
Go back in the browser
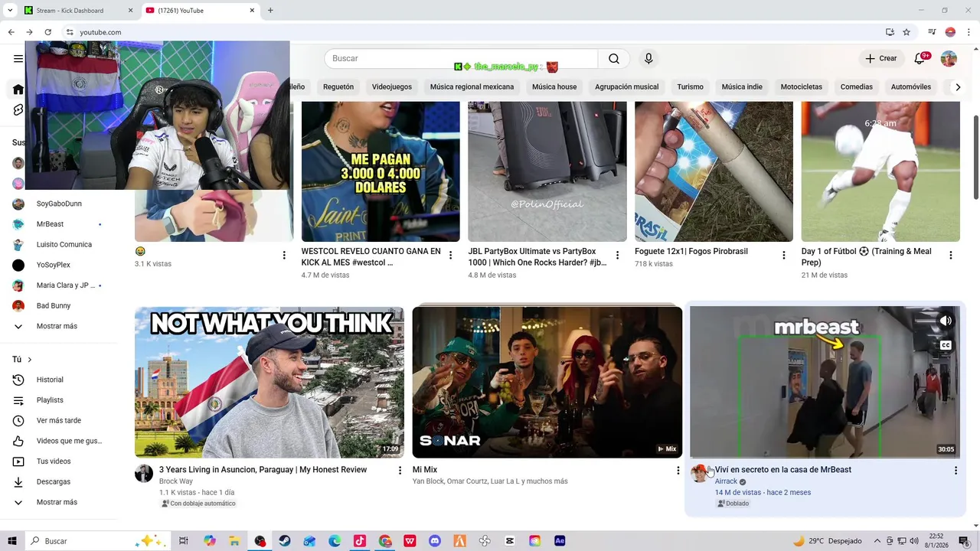click(x=11, y=32)
